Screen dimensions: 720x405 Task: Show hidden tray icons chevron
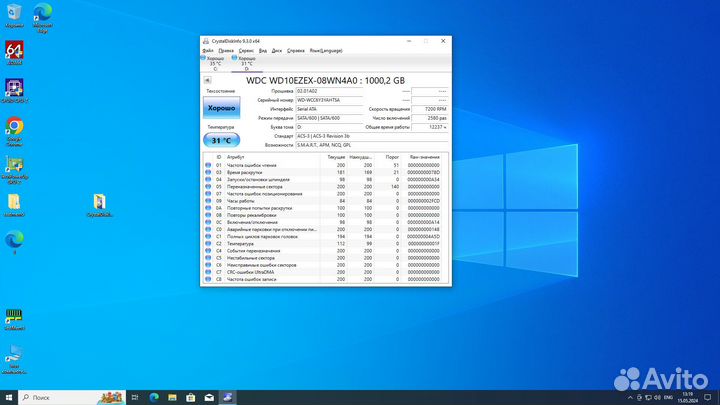[x=630, y=398]
